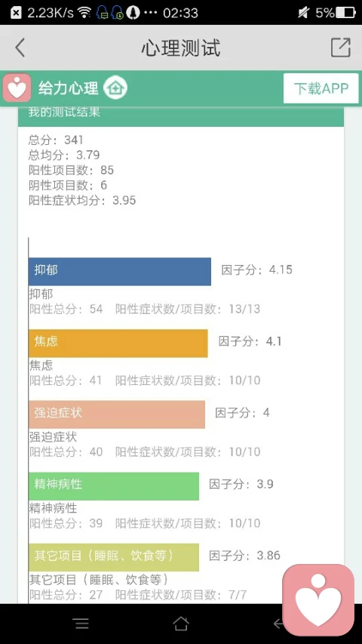The height and width of the screenshot is (644, 362).
Task: Open Android menu navigation icon
Action: (x=81, y=624)
